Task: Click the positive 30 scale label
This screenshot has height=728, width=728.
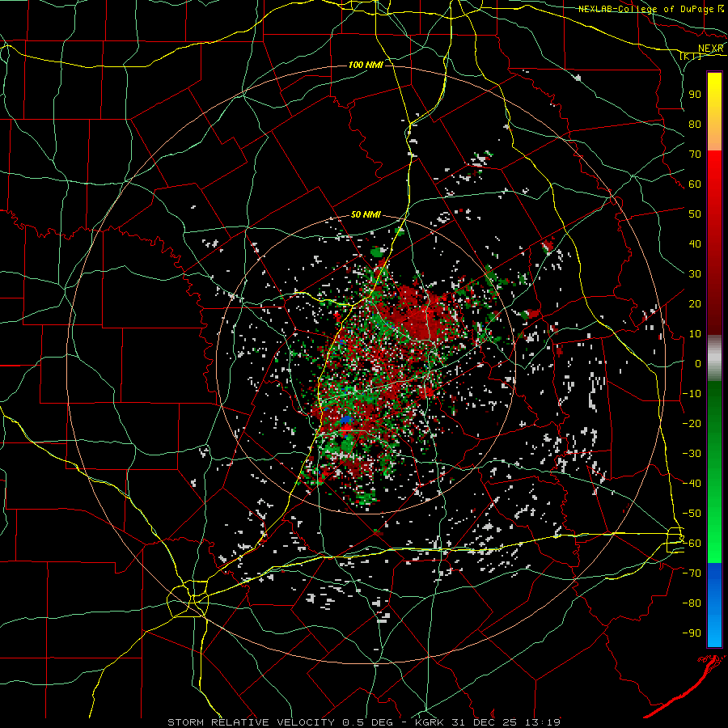Action: [695, 274]
